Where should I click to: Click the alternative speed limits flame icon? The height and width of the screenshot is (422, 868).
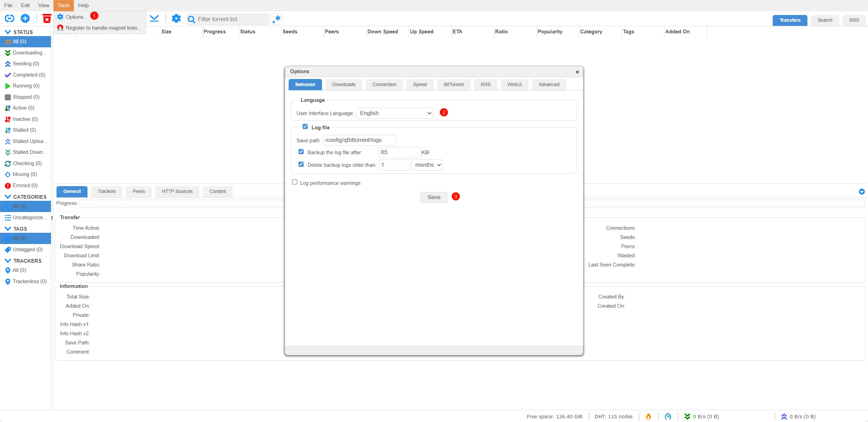click(648, 416)
